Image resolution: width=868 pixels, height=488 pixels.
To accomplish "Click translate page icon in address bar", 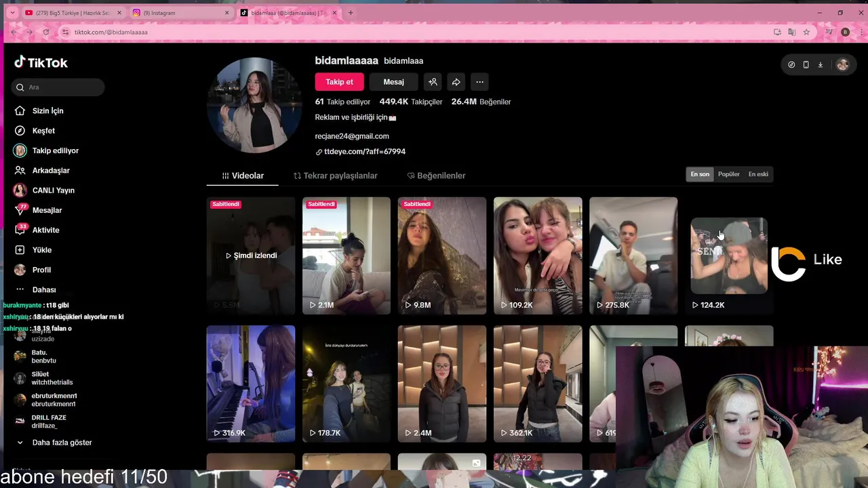I will pyautogui.click(x=792, y=32).
